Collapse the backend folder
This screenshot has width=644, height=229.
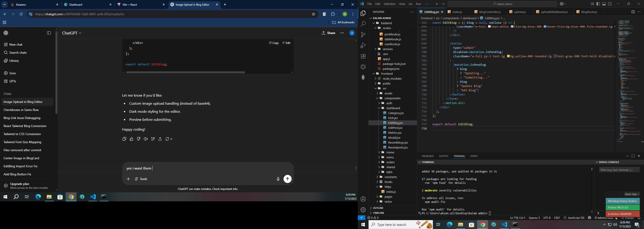(386, 23)
